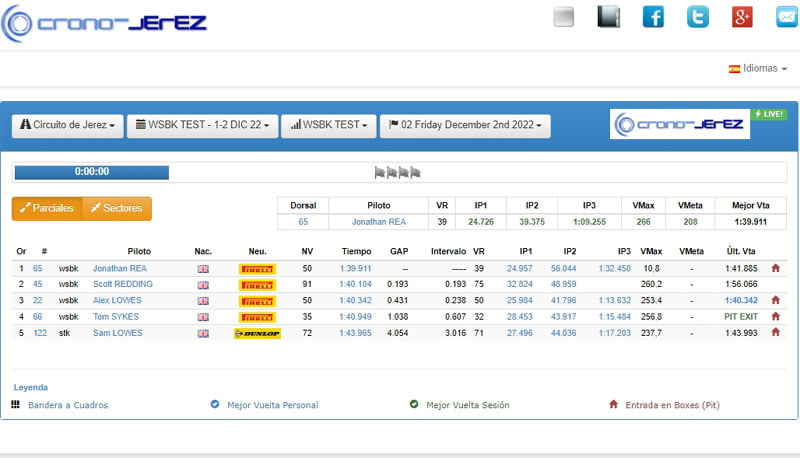The width and height of the screenshot is (800, 458).
Task: Open the Idiomas language dropdown
Action: tap(758, 69)
